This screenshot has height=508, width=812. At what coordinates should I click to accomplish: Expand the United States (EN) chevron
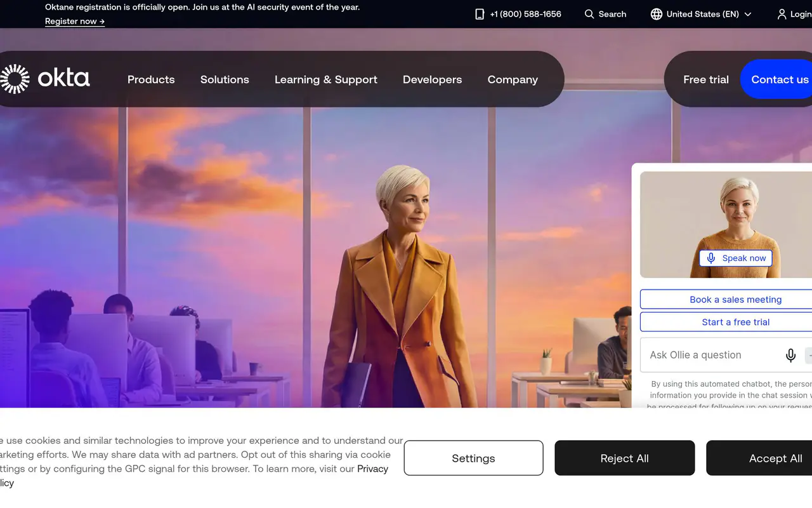[748, 14]
